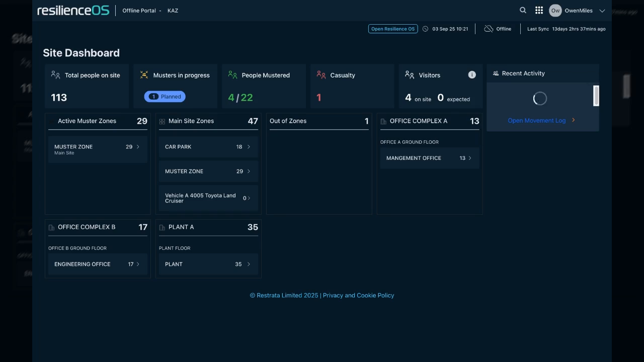Click the Visitors info icon

click(472, 75)
